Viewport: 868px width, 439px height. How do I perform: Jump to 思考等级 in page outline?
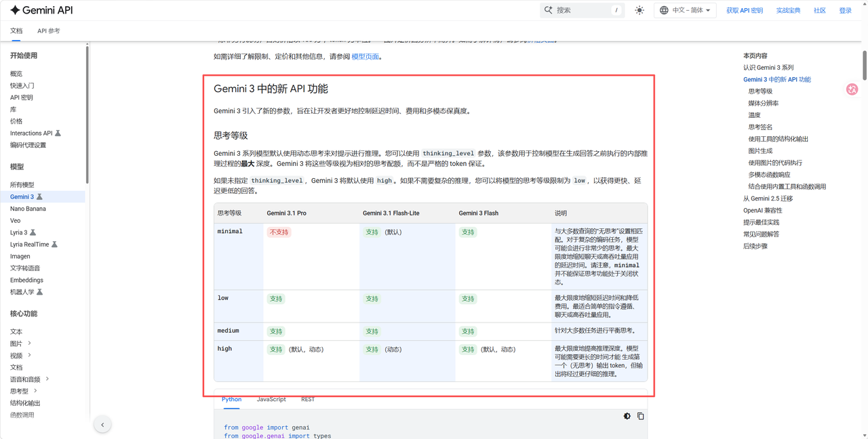[760, 91]
